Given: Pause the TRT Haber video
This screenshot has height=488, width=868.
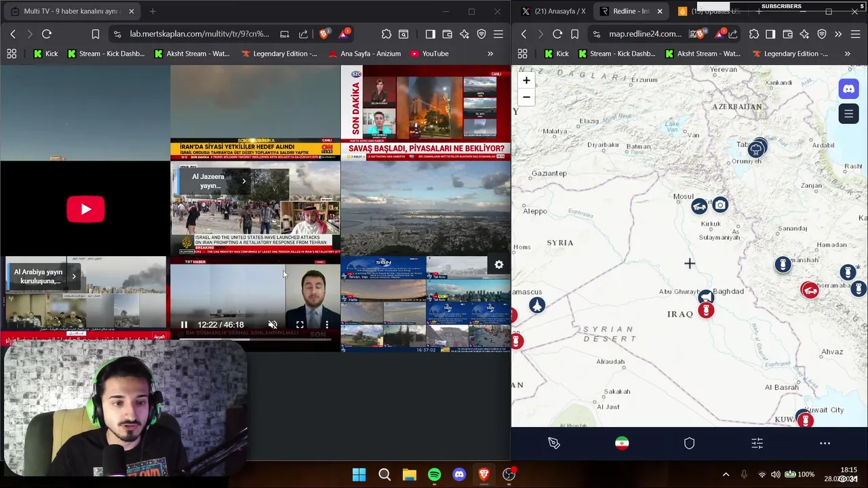Looking at the screenshot, I should pyautogui.click(x=184, y=325).
